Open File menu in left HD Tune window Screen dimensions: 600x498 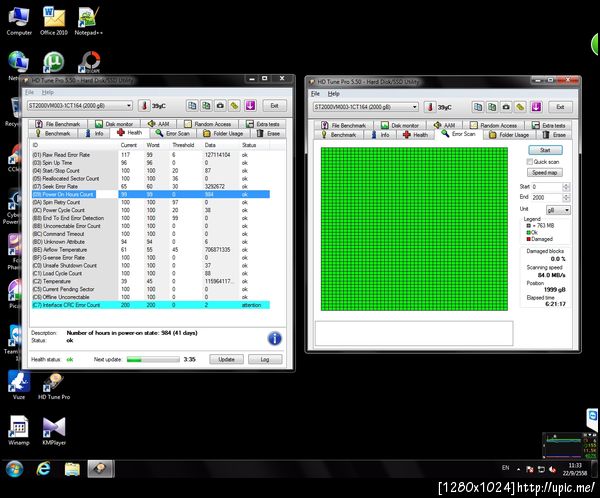pos(29,92)
